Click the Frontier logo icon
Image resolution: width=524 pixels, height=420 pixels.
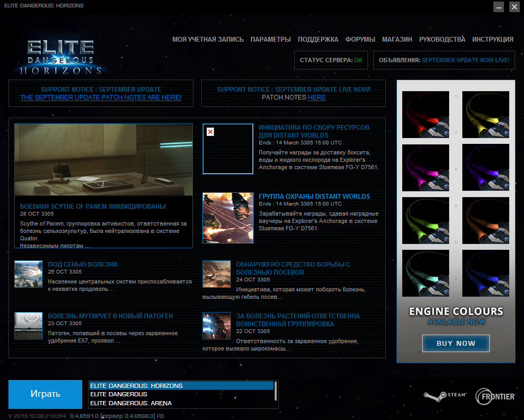click(x=495, y=396)
